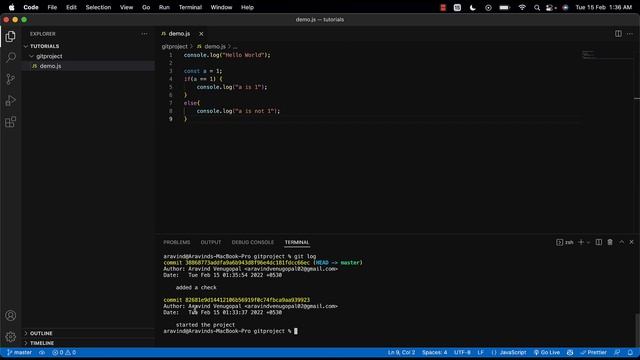
Task: Open the feedback icon in status bar
Action: (x=617, y=353)
